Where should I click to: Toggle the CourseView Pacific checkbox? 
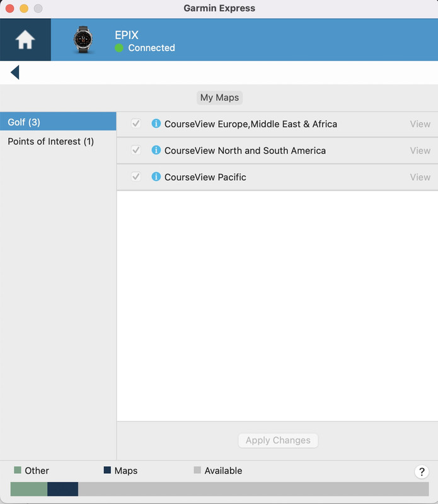[x=136, y=176]
